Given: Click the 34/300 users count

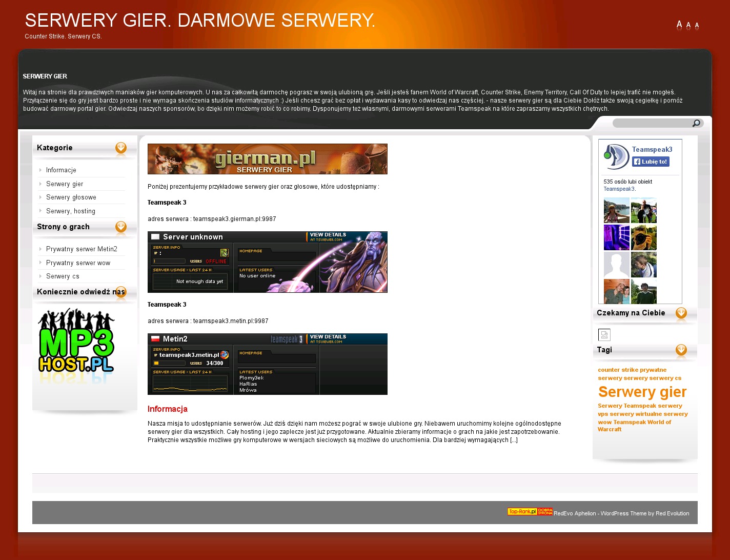Looking at the screenshot, I should [x=215, y=363].
